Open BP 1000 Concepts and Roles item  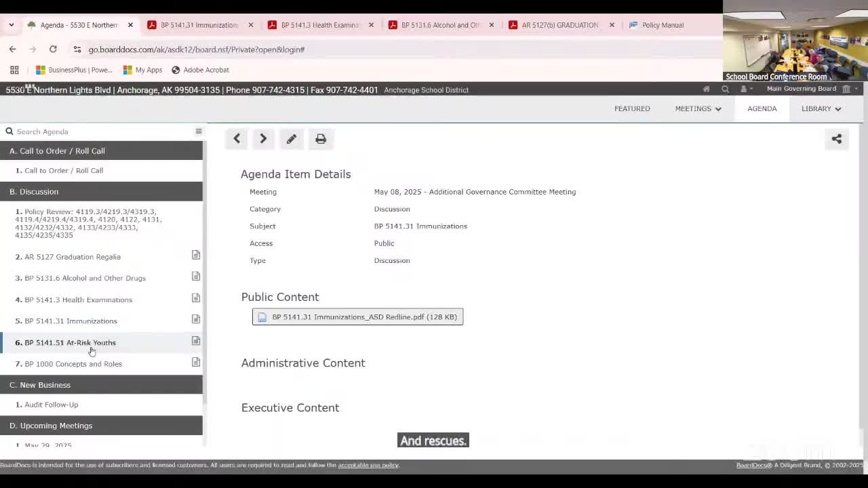point(68,364)
